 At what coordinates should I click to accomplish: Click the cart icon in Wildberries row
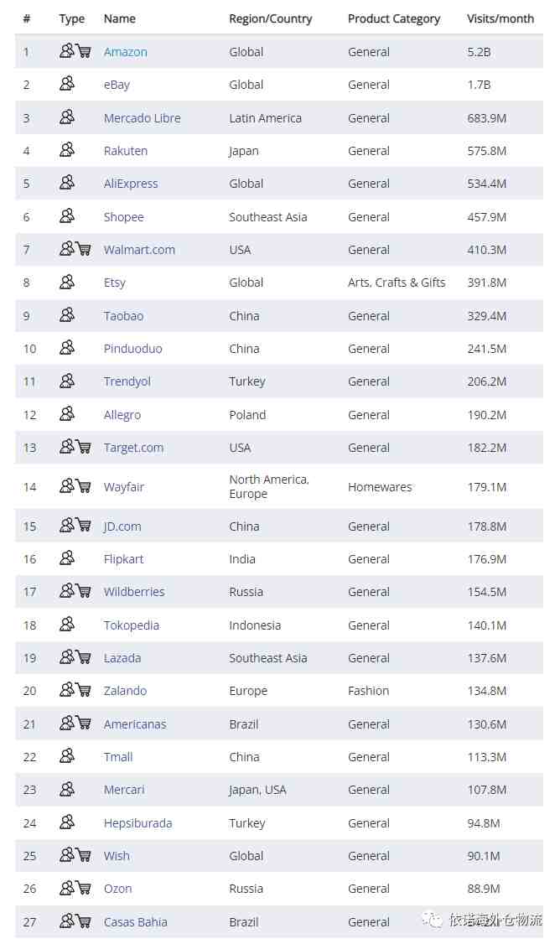pos(84,591)
